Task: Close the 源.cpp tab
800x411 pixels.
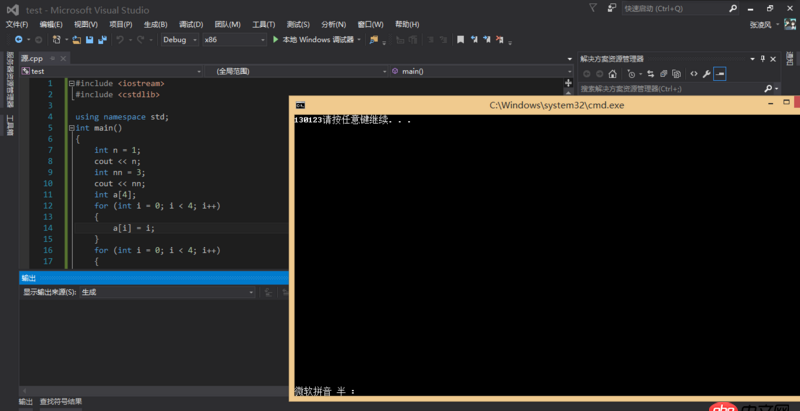Action: point(64,59)
